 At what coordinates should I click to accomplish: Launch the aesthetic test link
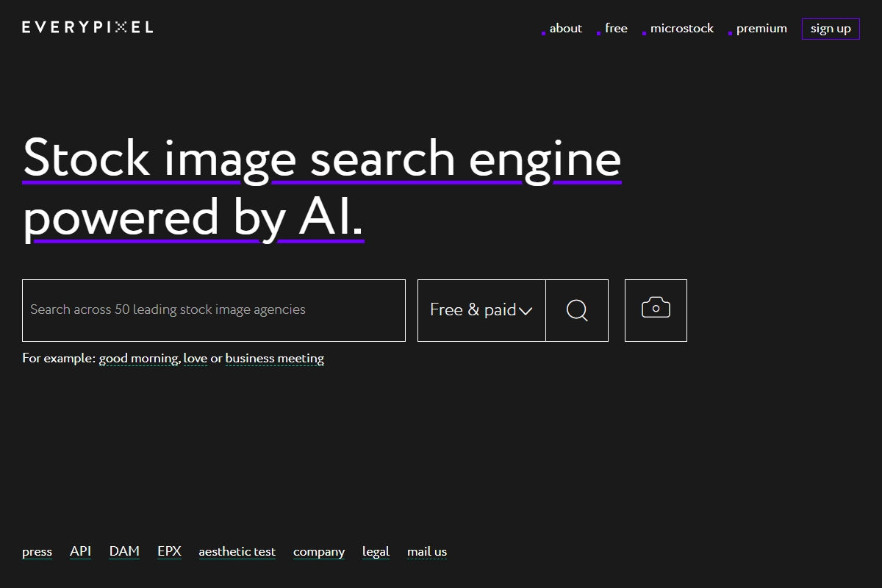click(x=237, y=551)
